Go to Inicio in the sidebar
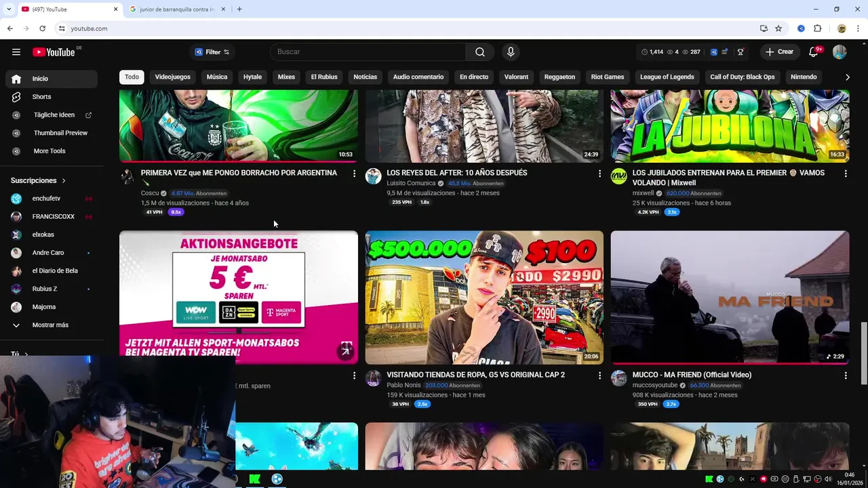868x488 pixels. [x=52, y=79]
